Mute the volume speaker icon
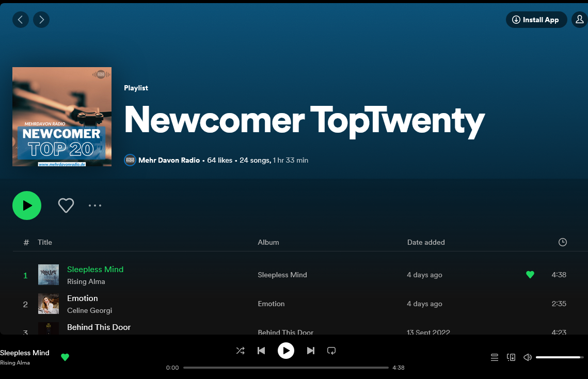The image size is (588, 379). coord(527,357)
